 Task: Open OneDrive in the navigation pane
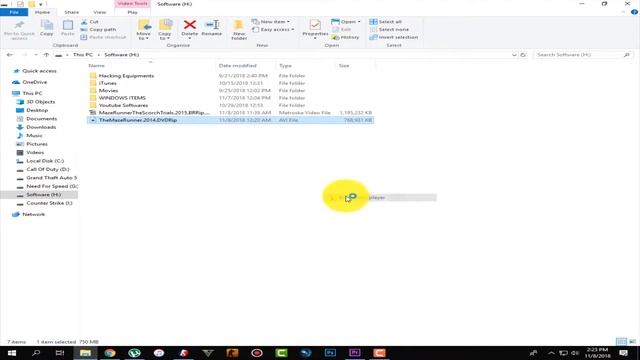click(x=34, y=82)
